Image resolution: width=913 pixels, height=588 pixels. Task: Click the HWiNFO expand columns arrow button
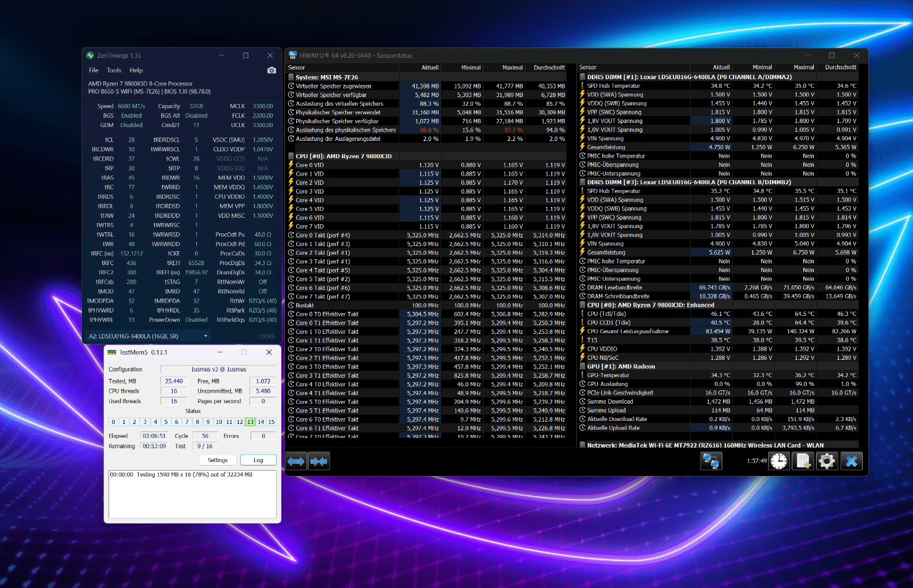click(x=296, y=461)
